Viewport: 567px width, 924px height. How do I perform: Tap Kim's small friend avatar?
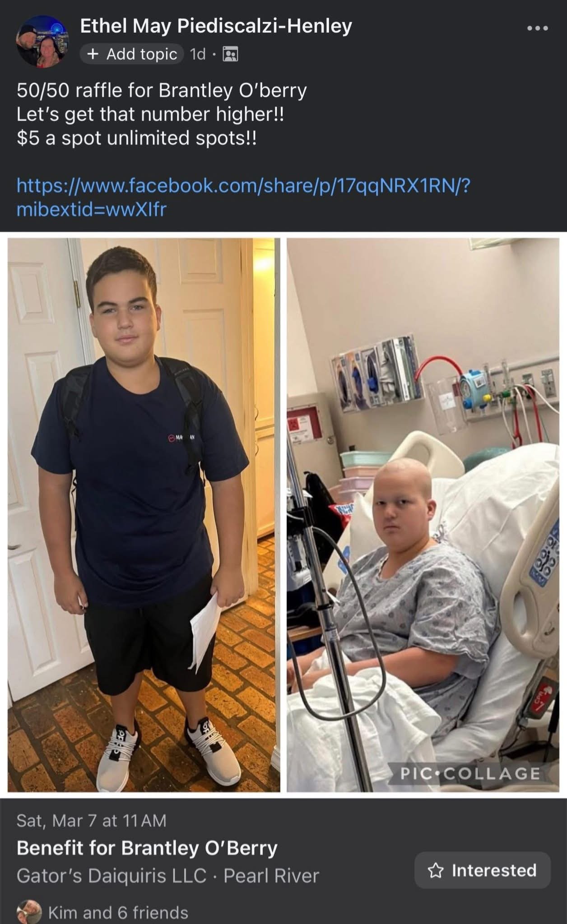tap(28, 913)
